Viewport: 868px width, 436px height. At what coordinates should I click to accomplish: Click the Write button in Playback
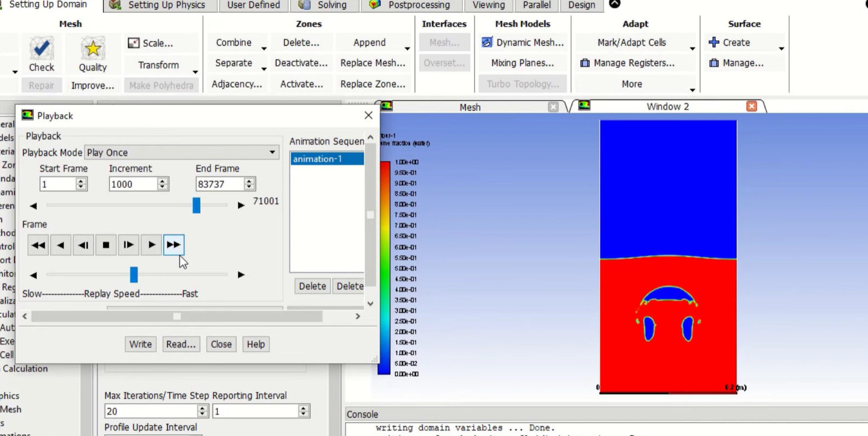click(x=140, y=344)
